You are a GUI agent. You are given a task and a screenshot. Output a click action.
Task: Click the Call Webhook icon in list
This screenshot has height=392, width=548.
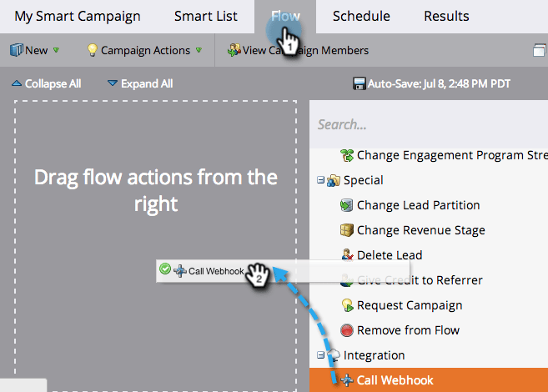point(347,380)
